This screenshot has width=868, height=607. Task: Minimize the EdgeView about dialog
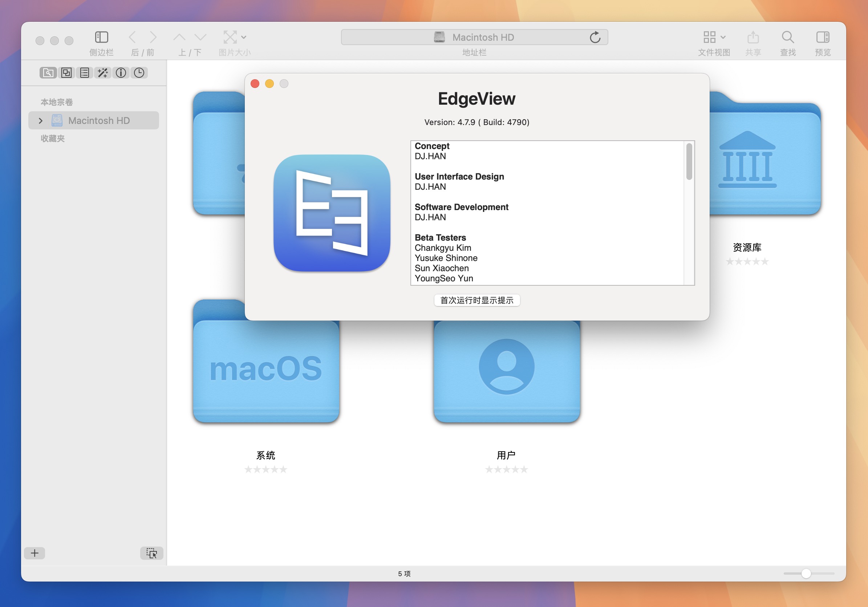point(269,84)
